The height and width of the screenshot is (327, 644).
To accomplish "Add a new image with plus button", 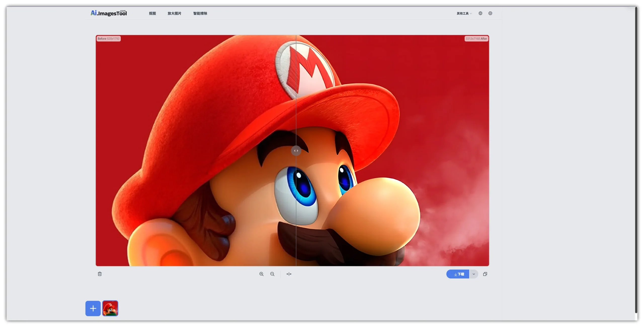I will click(x=93, y=308).
